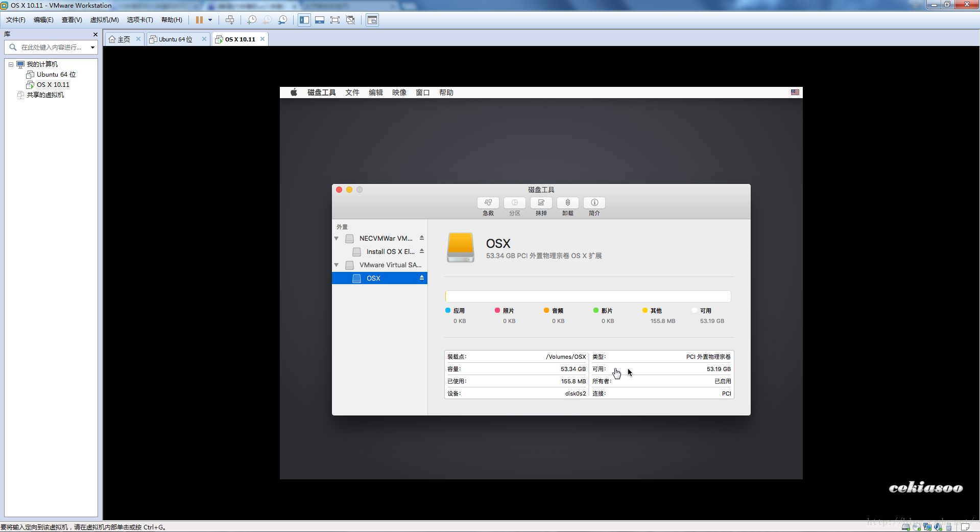980x532 pixels.
Task: Enter full screen mode icon
Action: tap(335, 20)
